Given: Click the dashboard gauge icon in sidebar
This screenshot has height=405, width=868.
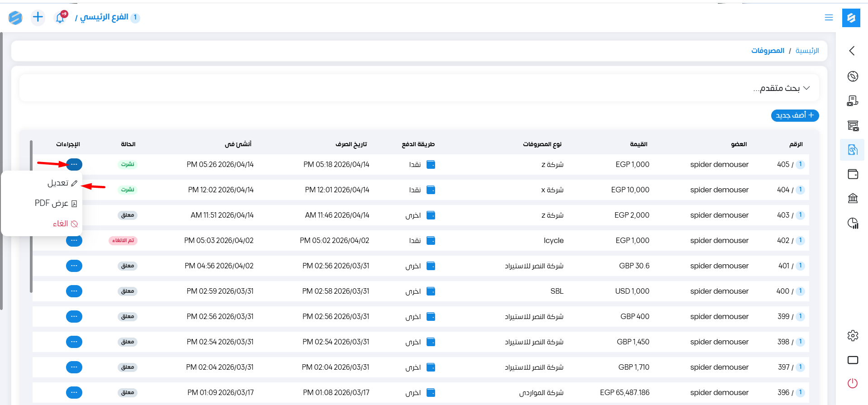Looking at the screenshot, I should pyautogui.click(x=853, y=76).
